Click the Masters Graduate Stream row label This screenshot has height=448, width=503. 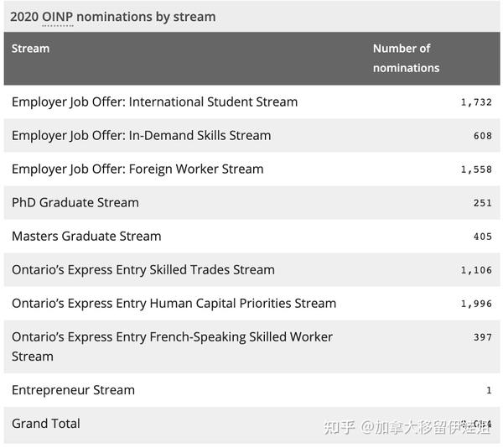point(86,237)
